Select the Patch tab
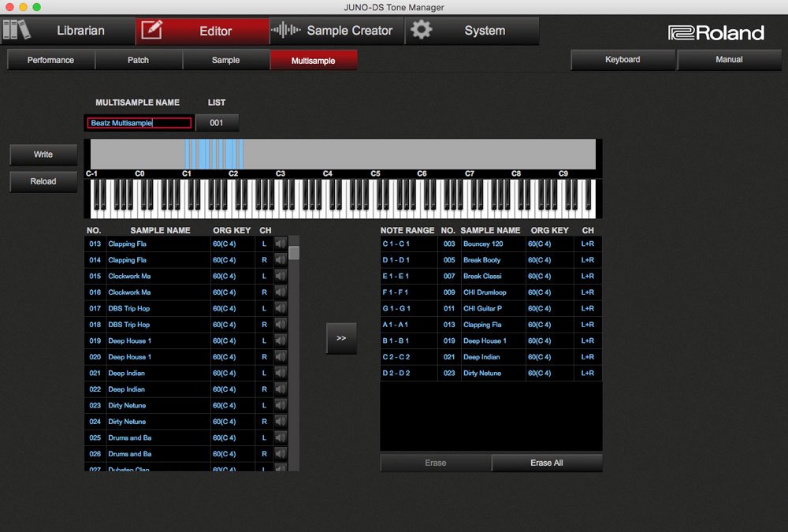 [138, 60]
